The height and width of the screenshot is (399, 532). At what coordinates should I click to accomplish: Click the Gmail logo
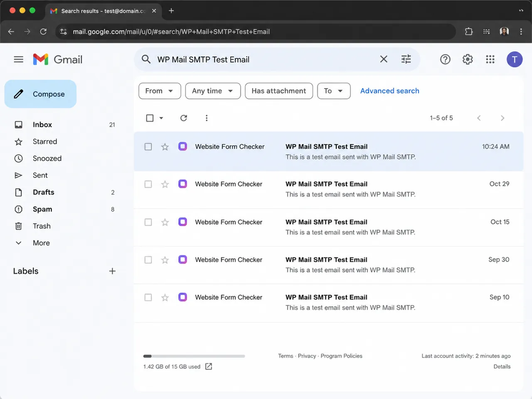(x=58, y=59)
